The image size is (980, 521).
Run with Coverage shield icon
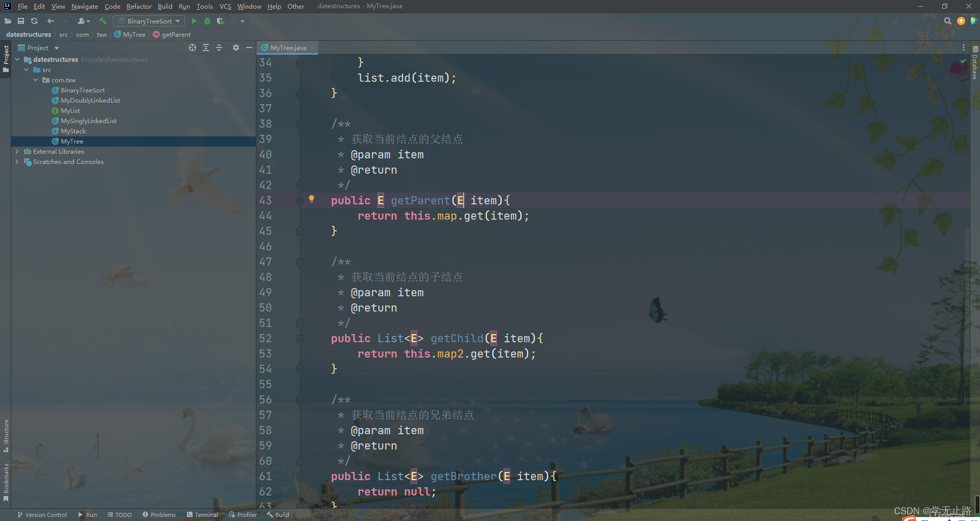pyautogui.click(x=220, y=21)
